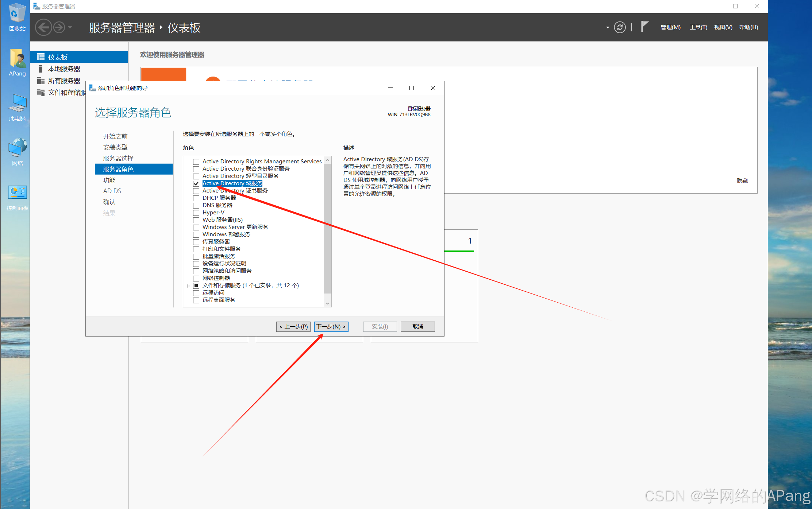Enable the DHCP 服务器 role checkbox
The width and height of the screenshot is (812, 509).
196,198
